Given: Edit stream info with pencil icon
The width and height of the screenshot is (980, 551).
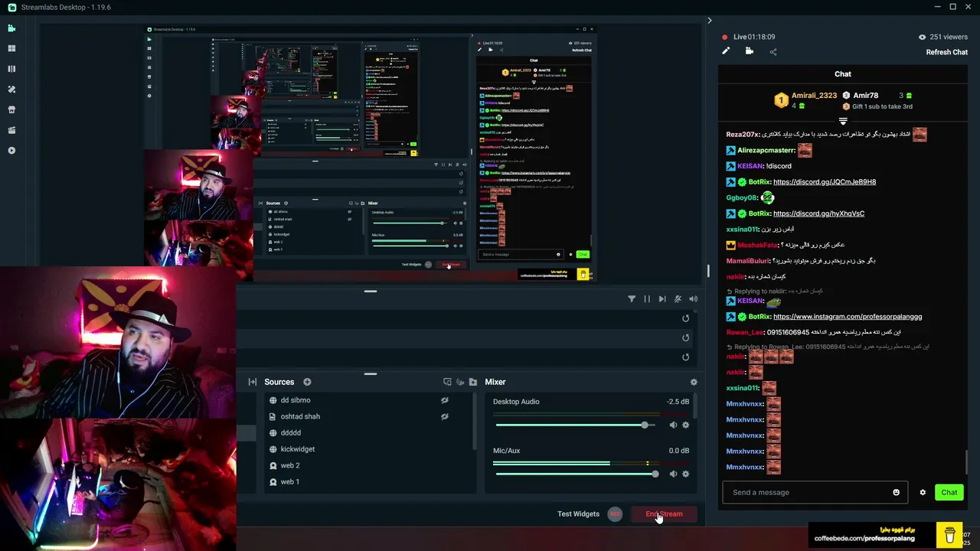Looking at the screenshot, I should (726, 51).
